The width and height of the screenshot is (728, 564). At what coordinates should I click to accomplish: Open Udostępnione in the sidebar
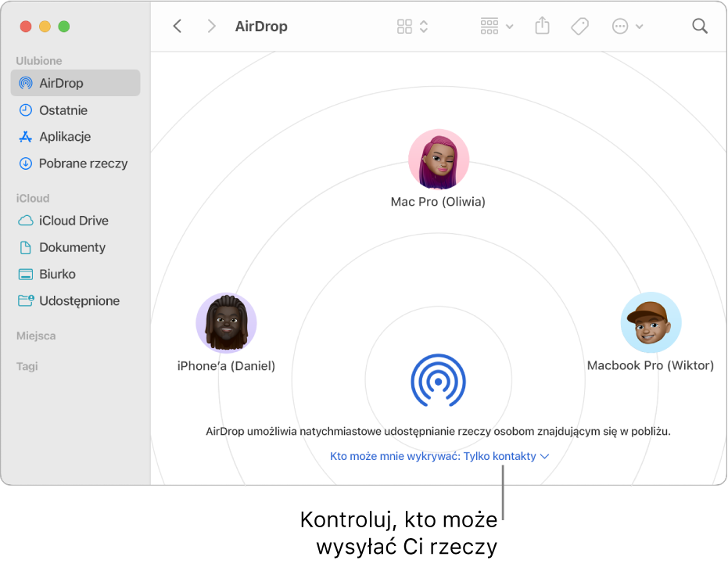[x=75, y=300]
